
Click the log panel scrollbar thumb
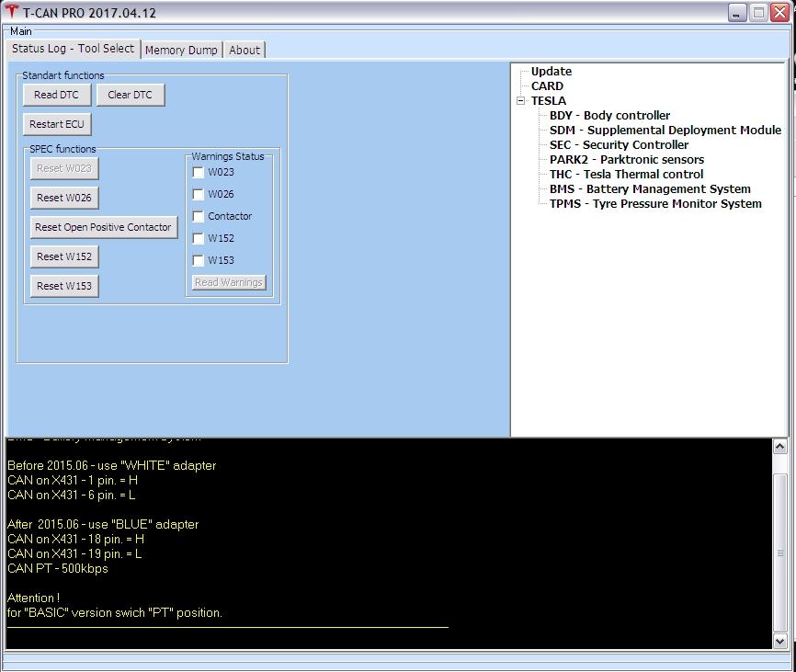pos(780,553)
